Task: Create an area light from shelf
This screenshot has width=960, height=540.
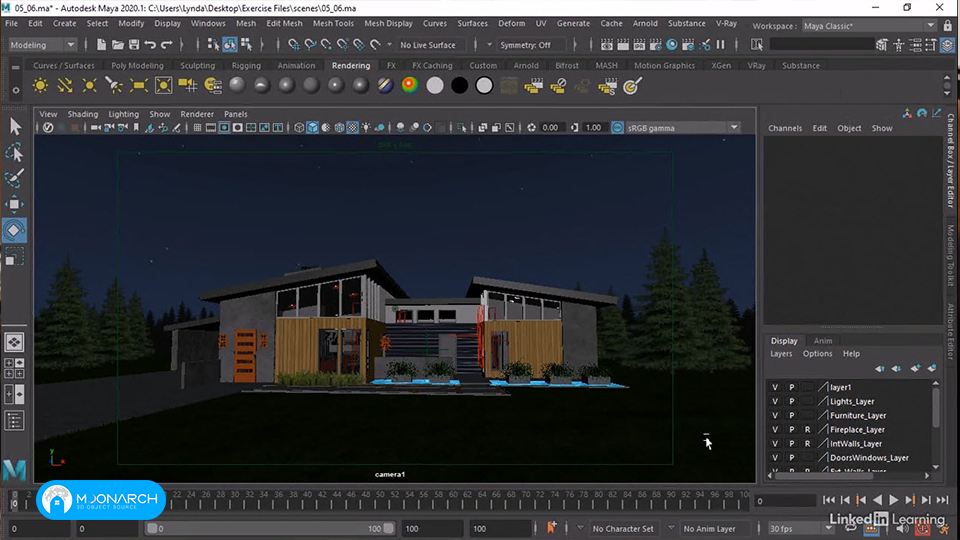Action: [139, 86]
